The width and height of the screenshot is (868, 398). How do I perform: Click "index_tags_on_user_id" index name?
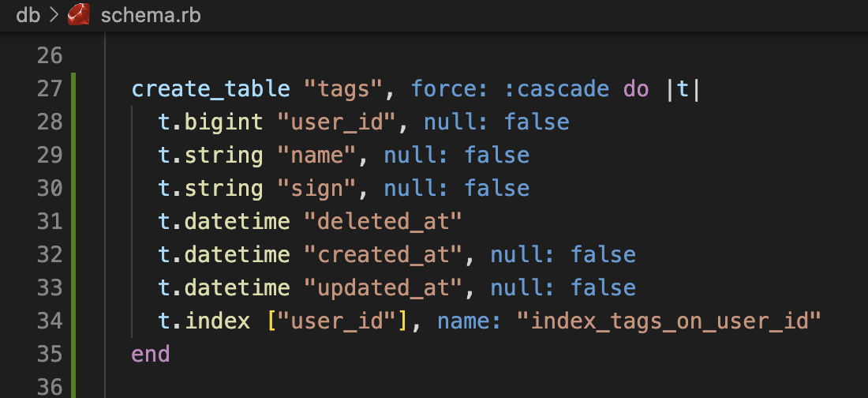pyautogui.click(x=668, y=321)
